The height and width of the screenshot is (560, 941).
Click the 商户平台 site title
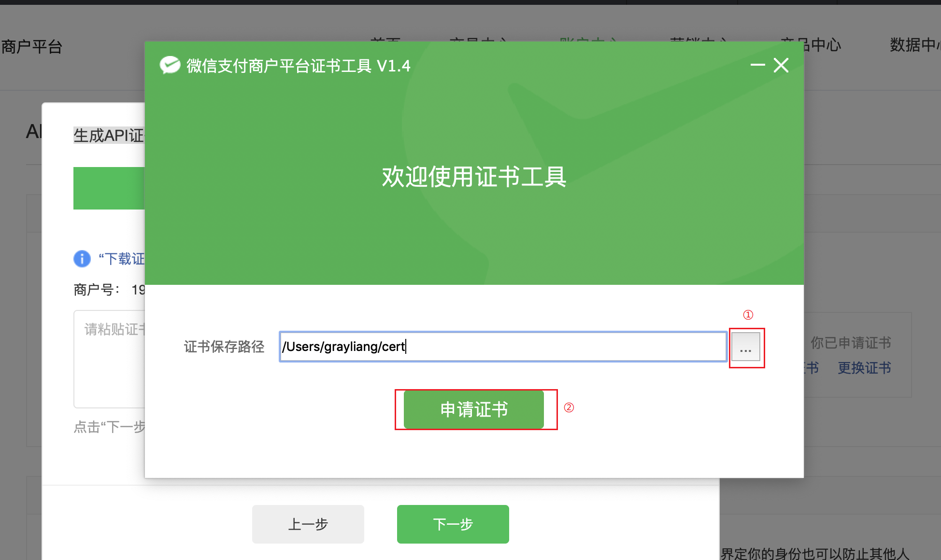point(32,47)
